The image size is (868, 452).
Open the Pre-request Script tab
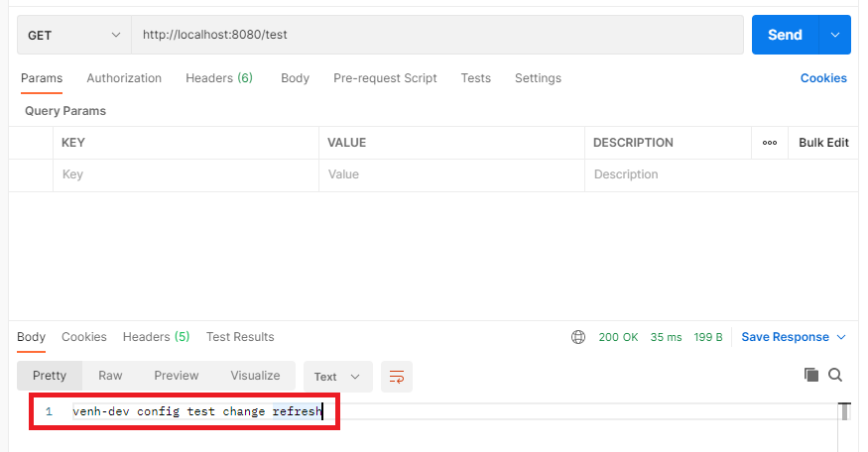385,78
